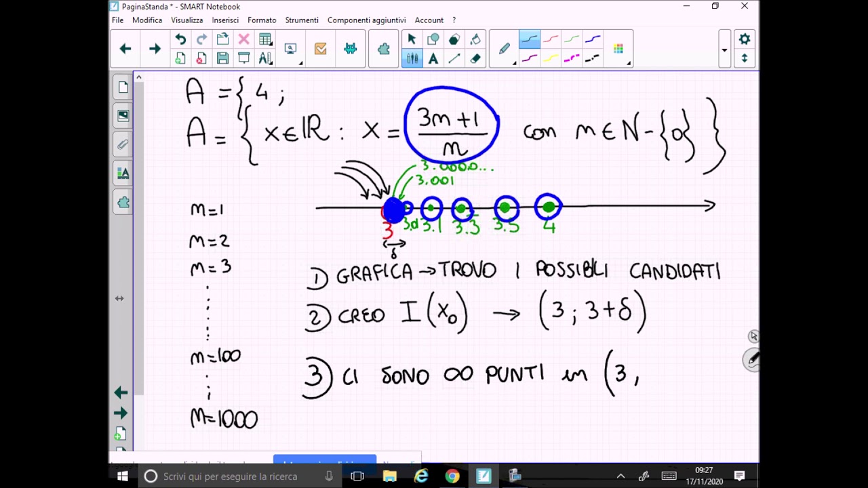
Task: Open the Strumenti menu
Action: point(302,20)
